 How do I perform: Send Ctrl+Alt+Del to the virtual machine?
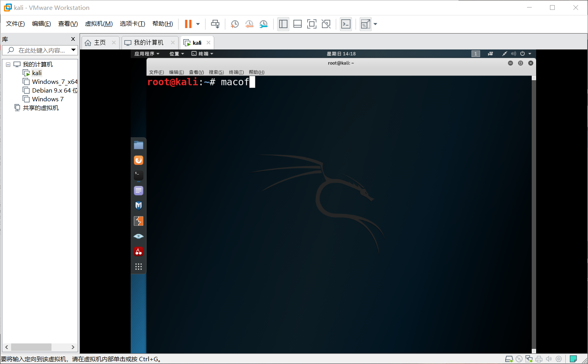coord(215,24)
